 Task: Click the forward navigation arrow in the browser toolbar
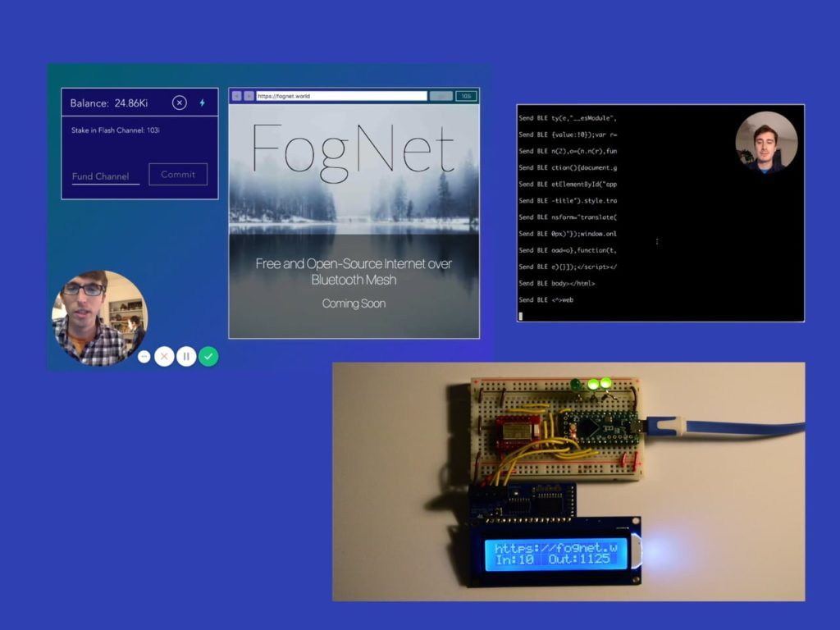249,96
